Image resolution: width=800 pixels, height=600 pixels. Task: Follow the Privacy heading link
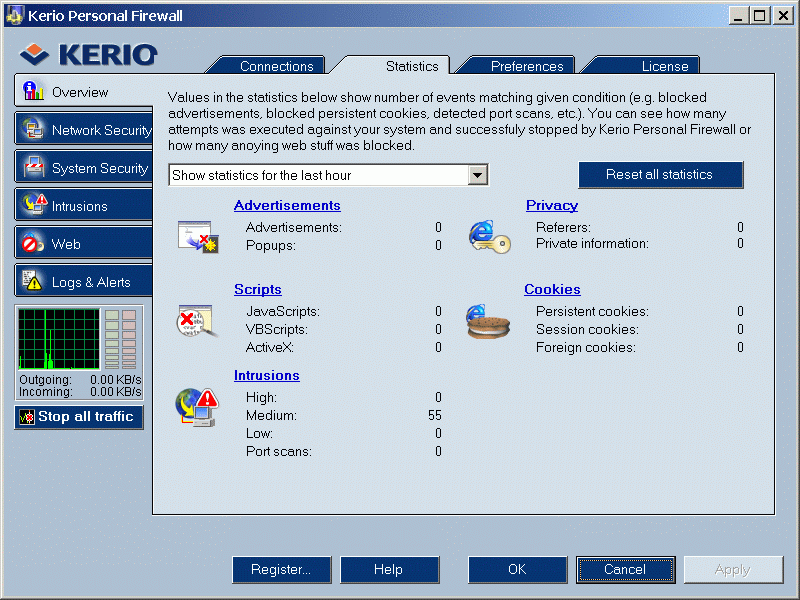[552, 205]
